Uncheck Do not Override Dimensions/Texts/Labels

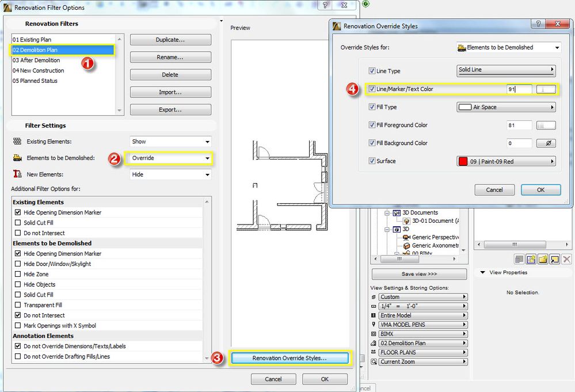[18, 346]
